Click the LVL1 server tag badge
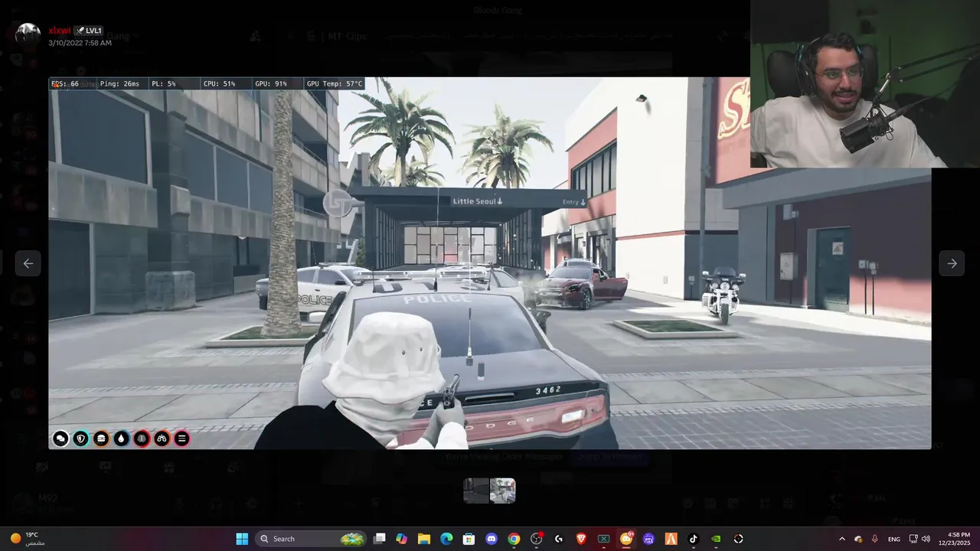The image size is (980, 551). coord(89,31)
